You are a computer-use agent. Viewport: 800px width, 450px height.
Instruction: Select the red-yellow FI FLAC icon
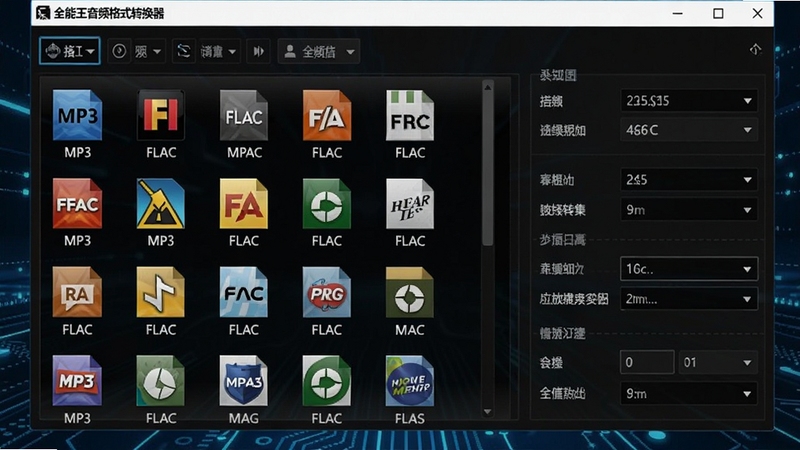click(x=161, y=115)
